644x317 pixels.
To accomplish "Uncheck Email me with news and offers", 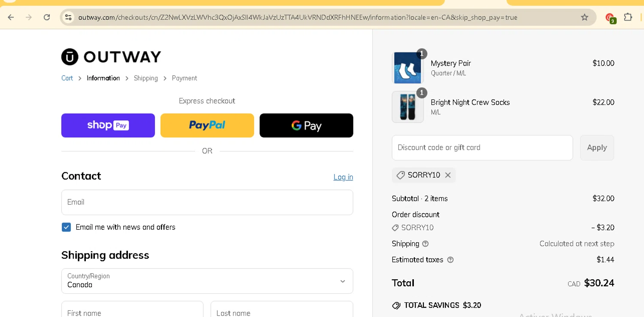I will 66,227.
